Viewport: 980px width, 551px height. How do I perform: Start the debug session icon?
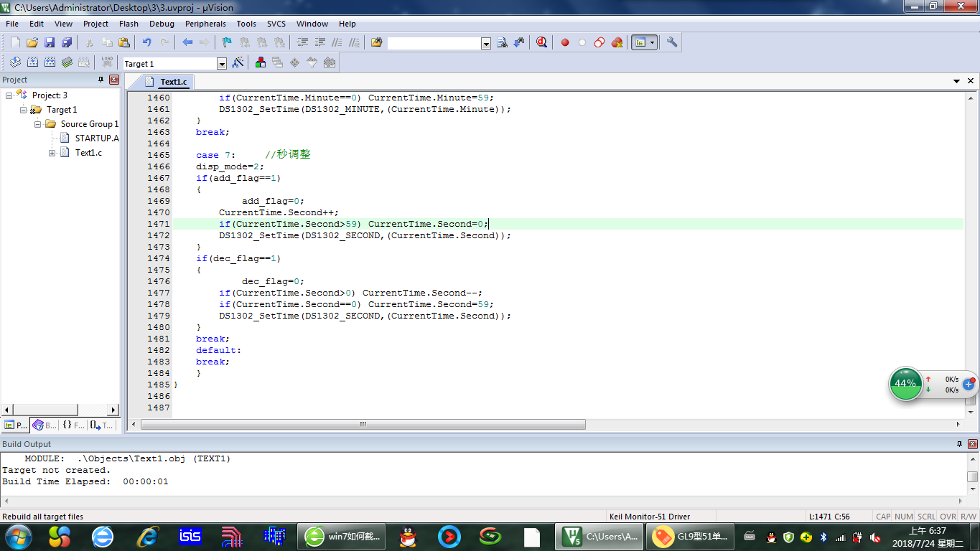[542, 42]
